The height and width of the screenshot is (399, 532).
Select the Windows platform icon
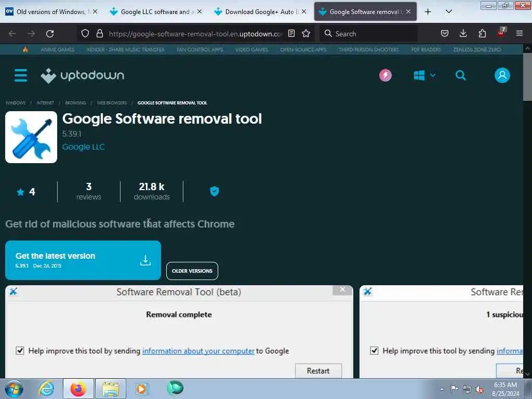coord(419,75)
